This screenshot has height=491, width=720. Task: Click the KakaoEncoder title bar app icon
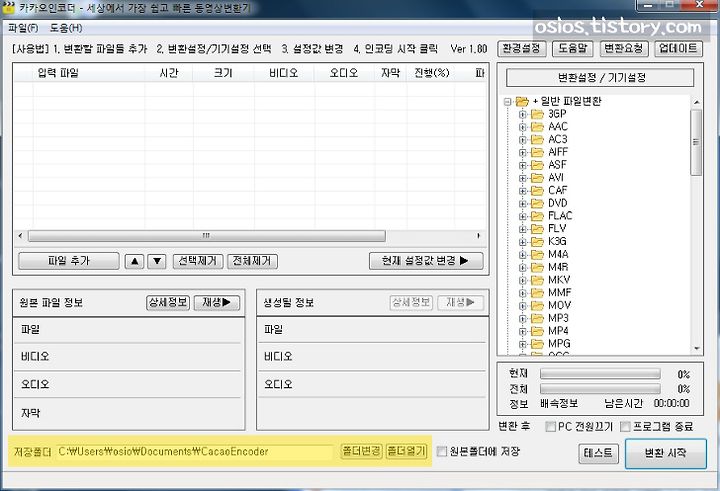click(9, 7)
